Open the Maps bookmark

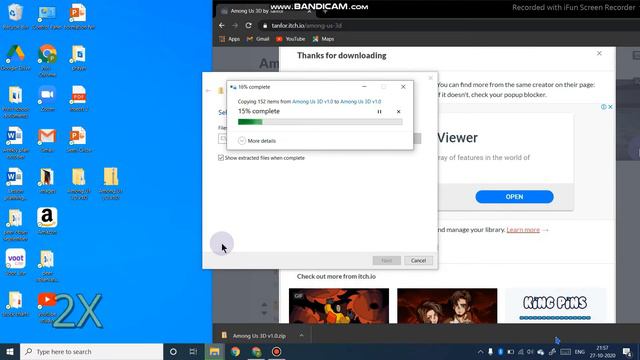(x=323, y=39)
